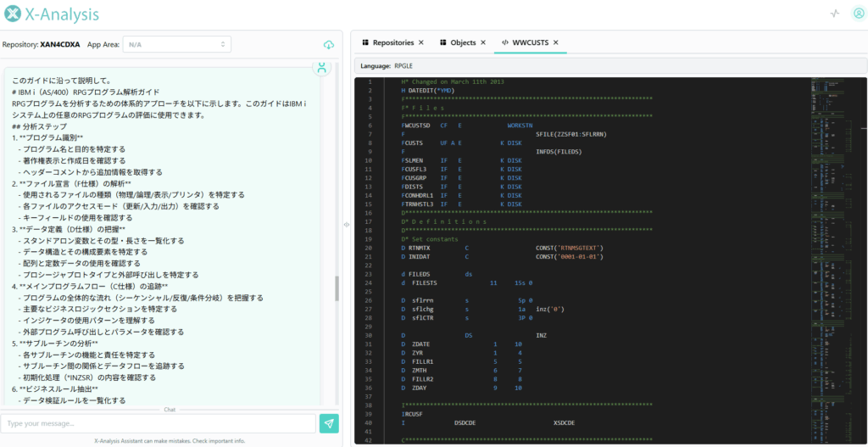Viewport: 868px width, 447px height.
Task: Click line number 22 in gutter
Action: [368, 265]
